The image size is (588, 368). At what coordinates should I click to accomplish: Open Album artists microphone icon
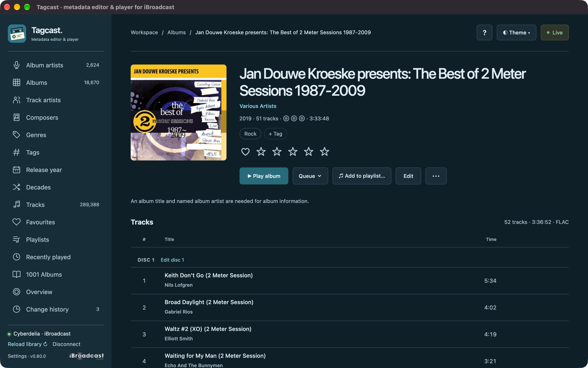coord(16,65)
